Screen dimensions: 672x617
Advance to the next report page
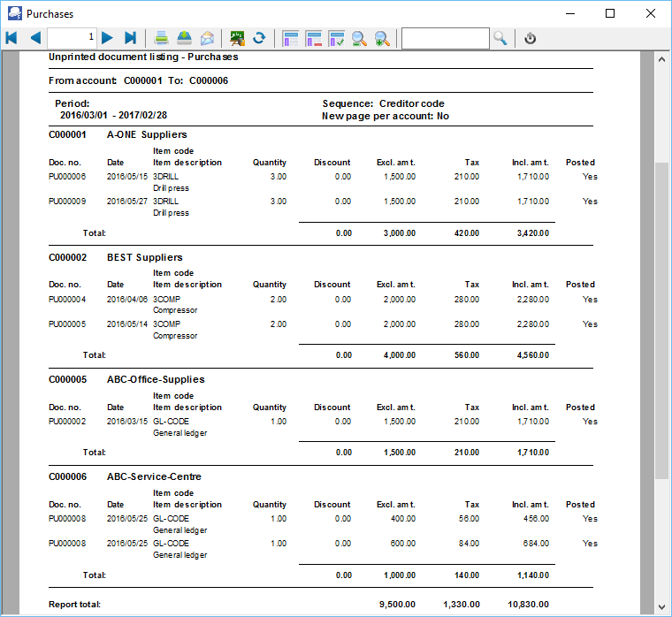107,38
